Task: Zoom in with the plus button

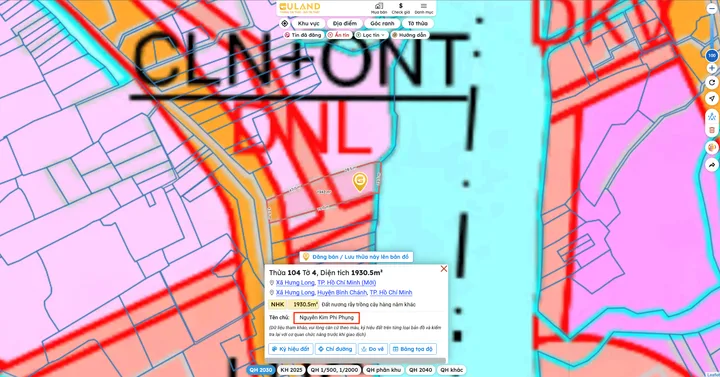Action: [712, 68]
